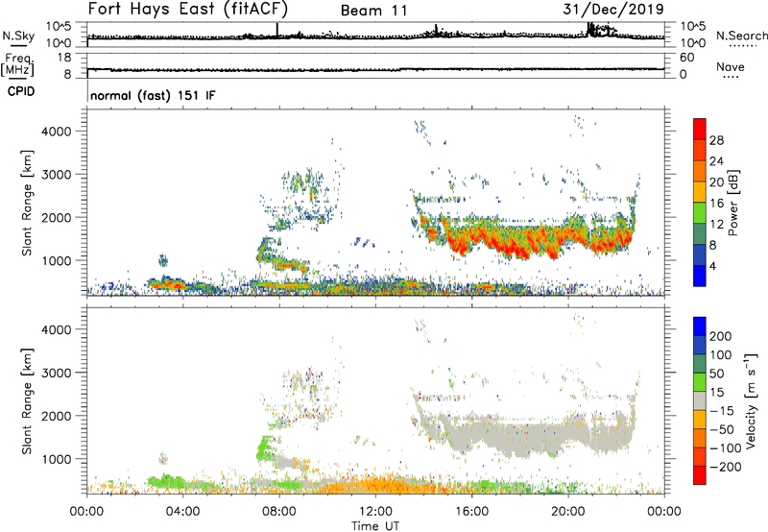The height and width of the screenshot is (532, 768).
Task: Click the 'N.Search' legend label
Action: (x=741, y=36)
